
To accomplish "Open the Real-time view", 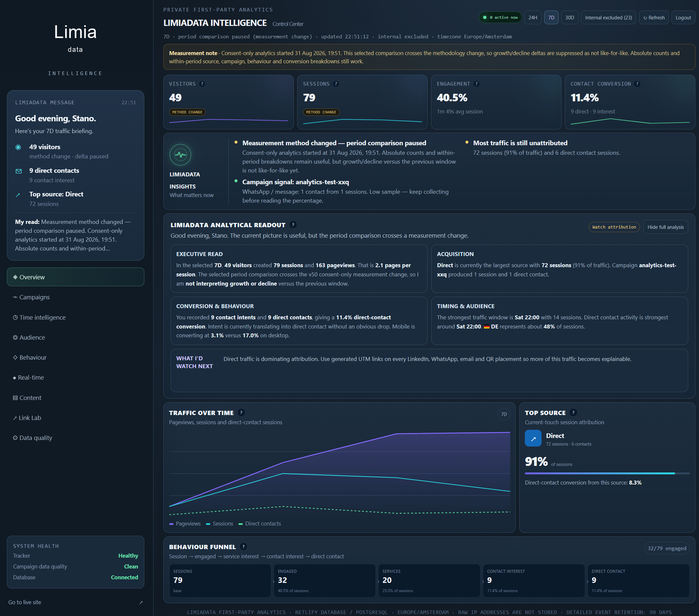I will pyautogui.click(x=75, y=377).
